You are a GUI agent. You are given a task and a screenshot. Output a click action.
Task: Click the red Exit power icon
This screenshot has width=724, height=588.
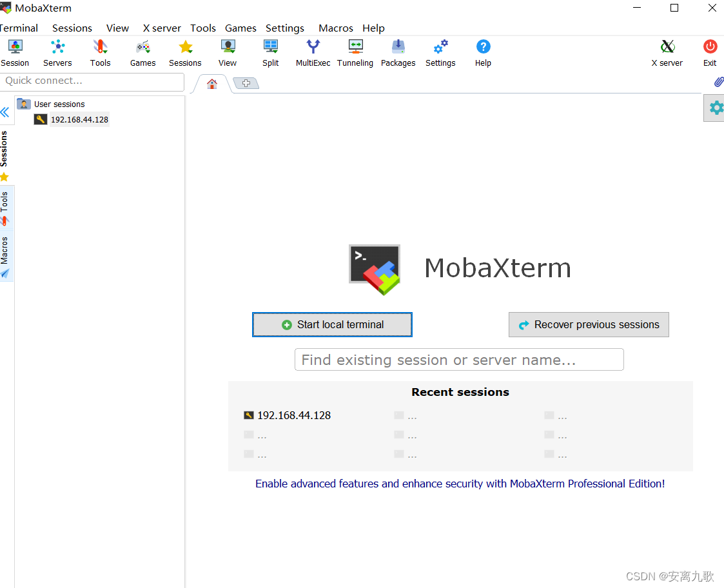pos(710,53)
